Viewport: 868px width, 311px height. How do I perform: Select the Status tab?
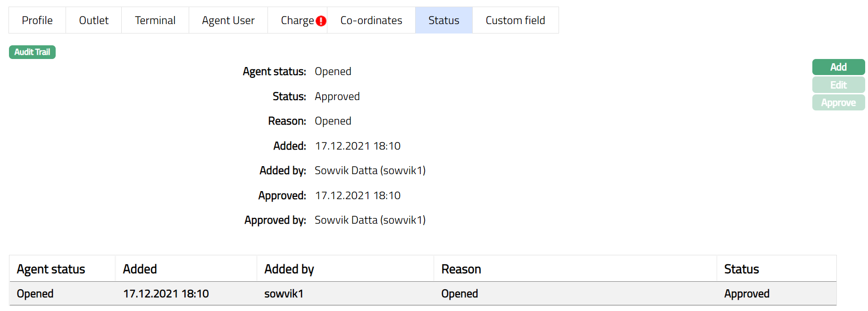[x=443, y=20]
